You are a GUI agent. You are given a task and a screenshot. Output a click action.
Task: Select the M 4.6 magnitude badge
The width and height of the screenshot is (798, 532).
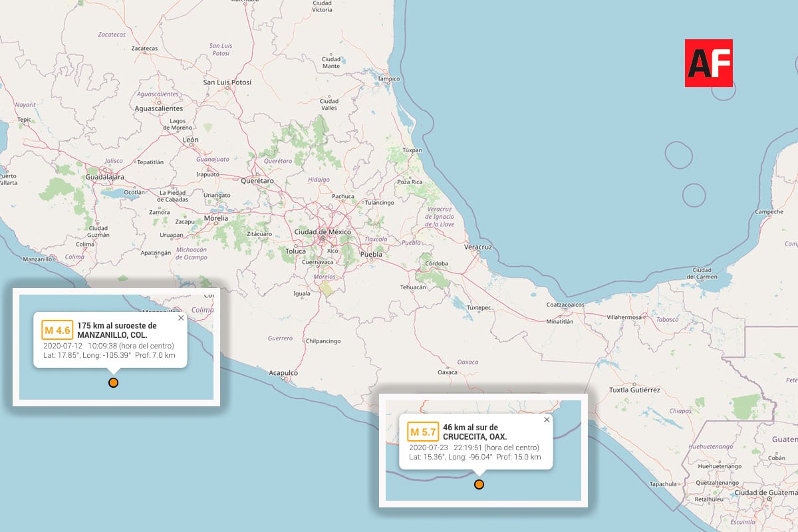(x=57, y=331)
